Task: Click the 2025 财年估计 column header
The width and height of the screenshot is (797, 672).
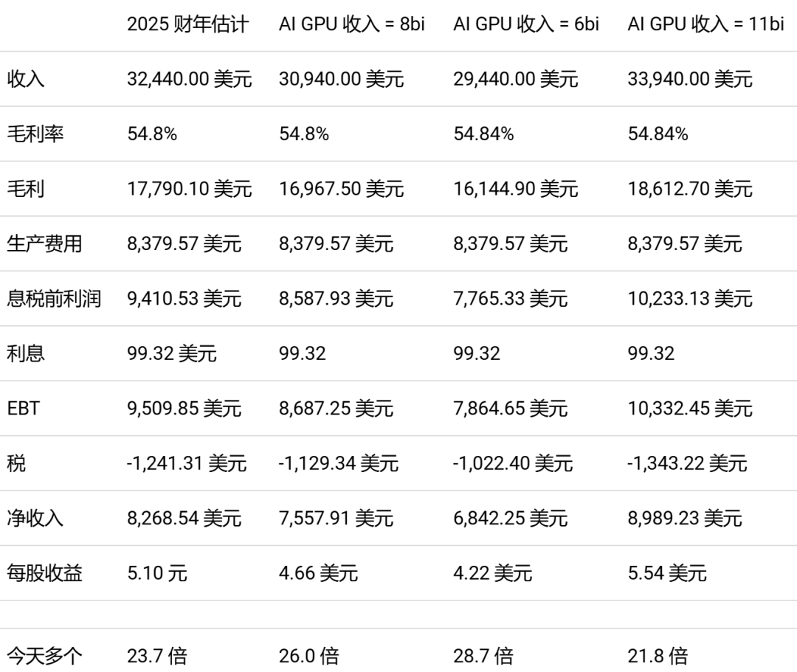Action: (x=187, y=24)
